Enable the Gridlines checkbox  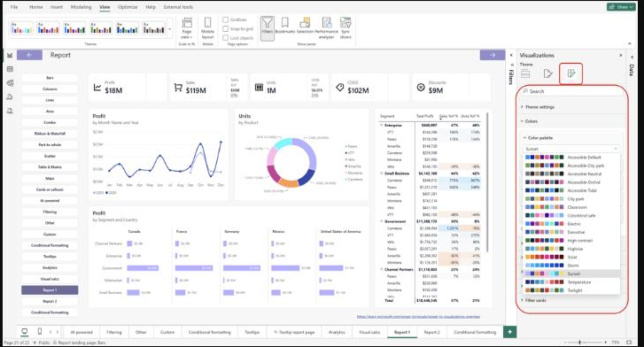(226, 19)
